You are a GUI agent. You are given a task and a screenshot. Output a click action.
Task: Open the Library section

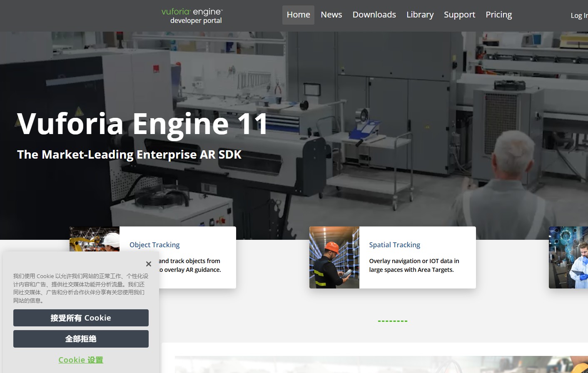pyautogui.click(x=420, y=15)
